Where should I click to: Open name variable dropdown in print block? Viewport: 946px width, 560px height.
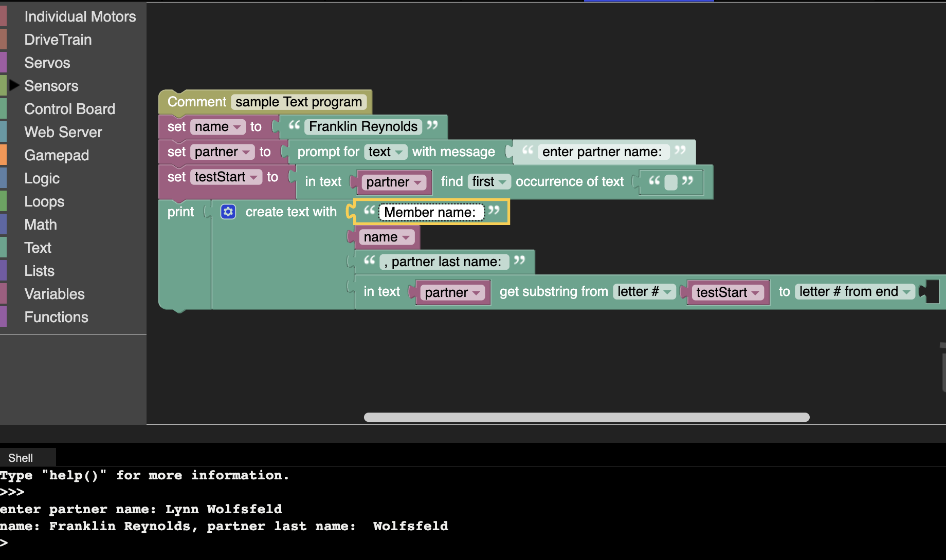click(x=387, y=237)
